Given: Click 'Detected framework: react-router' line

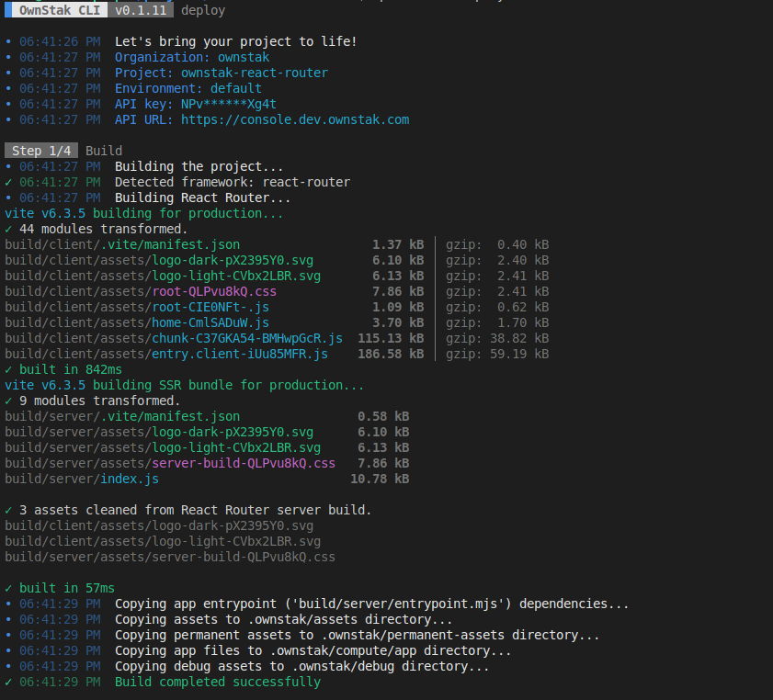Looking at the screenshot, I should tap(233, 182).
